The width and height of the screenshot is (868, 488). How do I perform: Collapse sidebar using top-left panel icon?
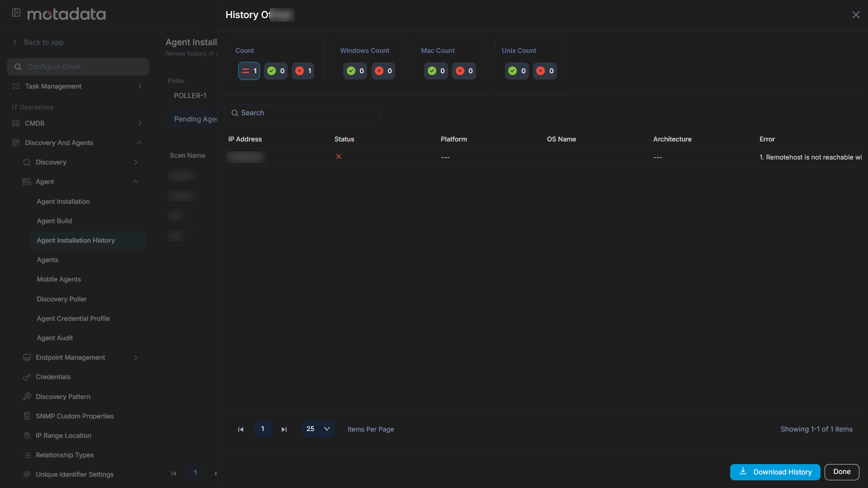pos(16,13)
